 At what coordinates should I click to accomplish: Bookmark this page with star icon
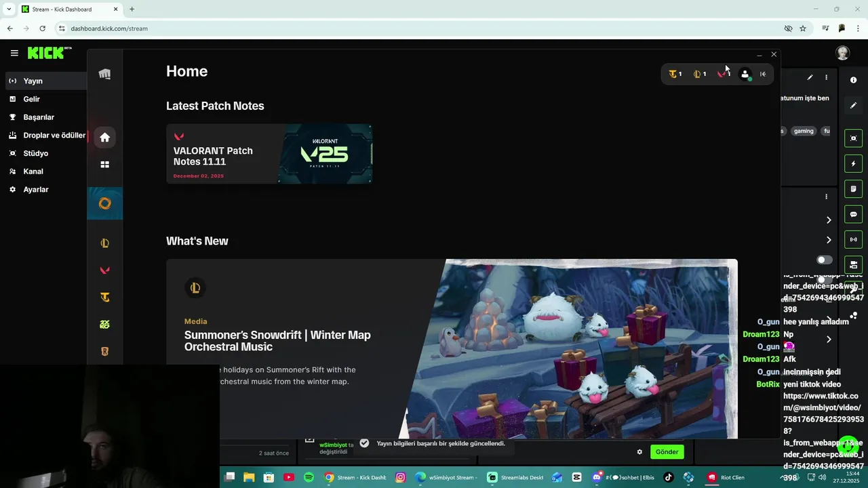[x=803, y=28]
